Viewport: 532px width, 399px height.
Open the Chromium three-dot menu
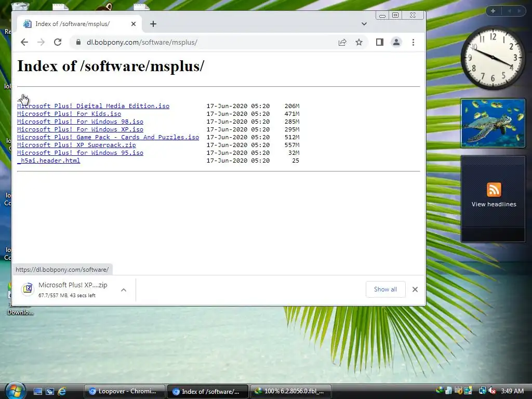point(413,42)
